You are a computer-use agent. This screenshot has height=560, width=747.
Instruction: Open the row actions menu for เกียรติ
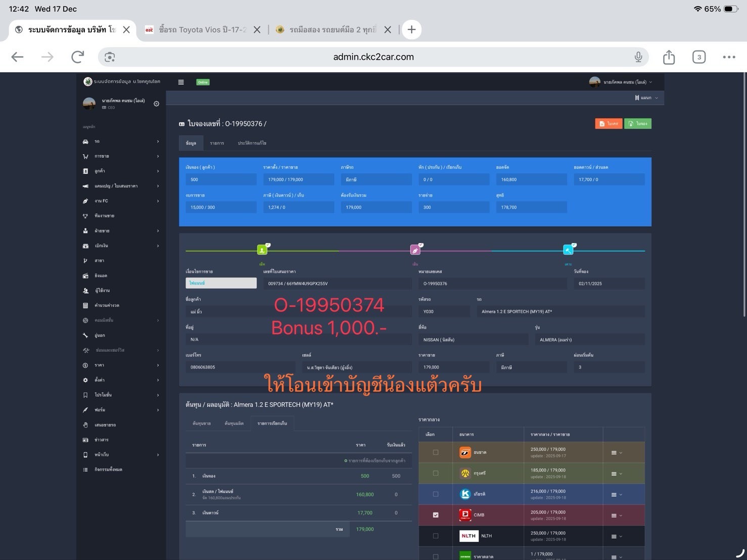point(617,495)
